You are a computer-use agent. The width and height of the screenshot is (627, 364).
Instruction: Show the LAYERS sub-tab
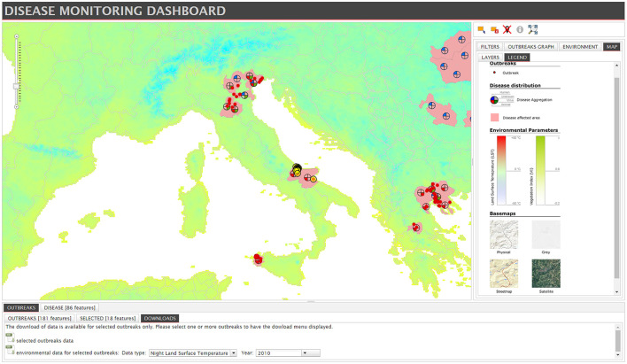[x=491, y=58]
